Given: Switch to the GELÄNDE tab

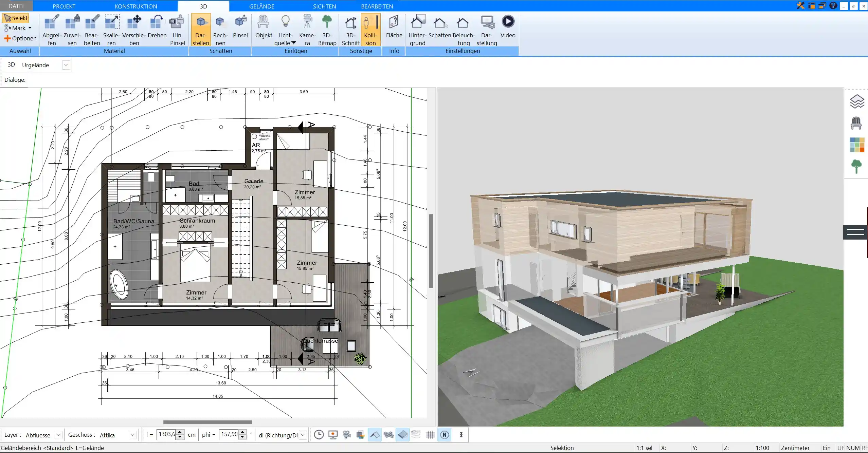Looking at the screenshot, I should pos(261,6).
